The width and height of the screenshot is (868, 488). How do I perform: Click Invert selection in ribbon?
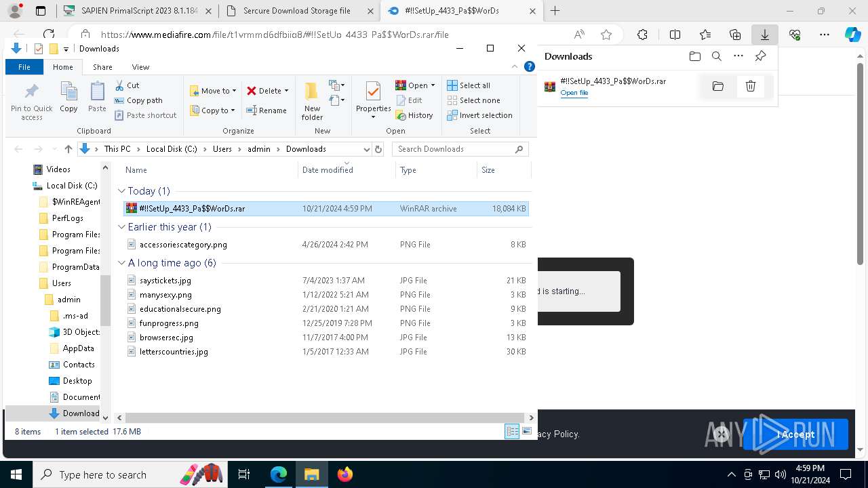pos(479,115)
